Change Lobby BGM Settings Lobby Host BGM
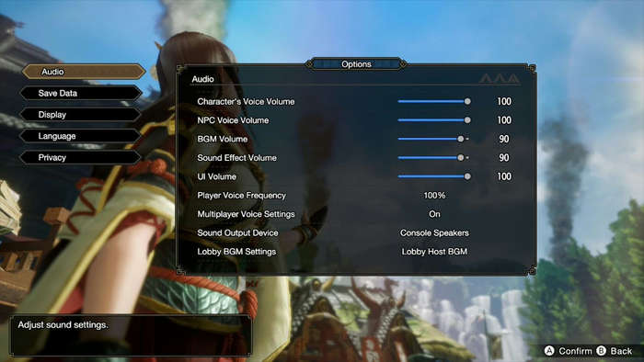Image resolution: width=644 pixels, height=362 pixels. click(434, 252)
